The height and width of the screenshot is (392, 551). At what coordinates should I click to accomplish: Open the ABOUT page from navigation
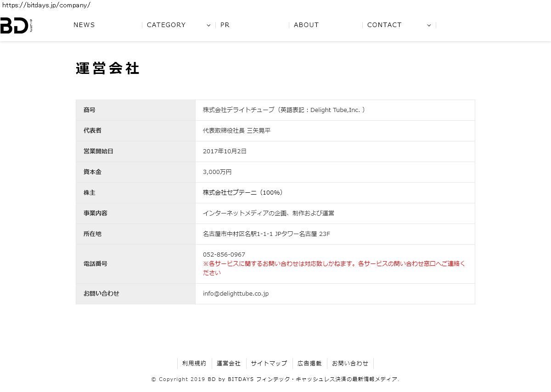point(306,25)
